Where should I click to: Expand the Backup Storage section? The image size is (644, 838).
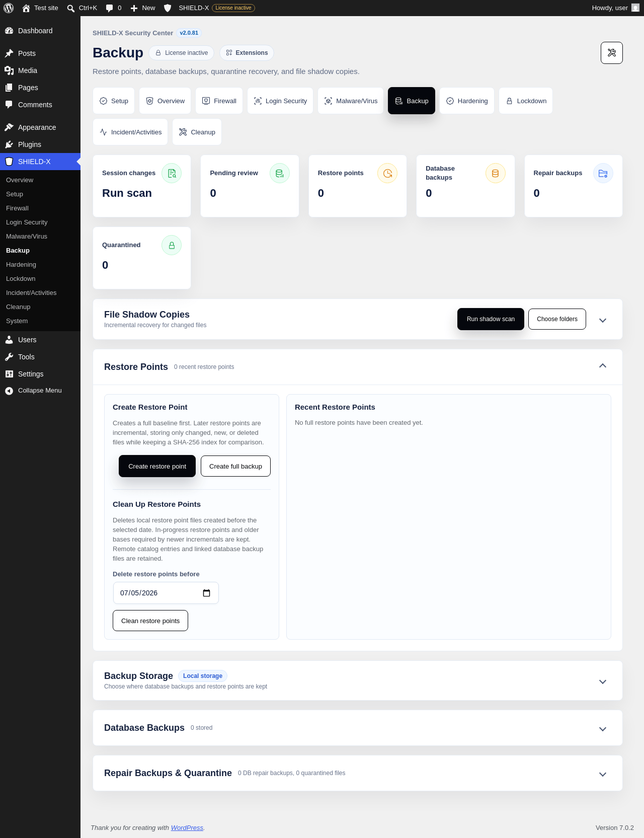point(603,681)
